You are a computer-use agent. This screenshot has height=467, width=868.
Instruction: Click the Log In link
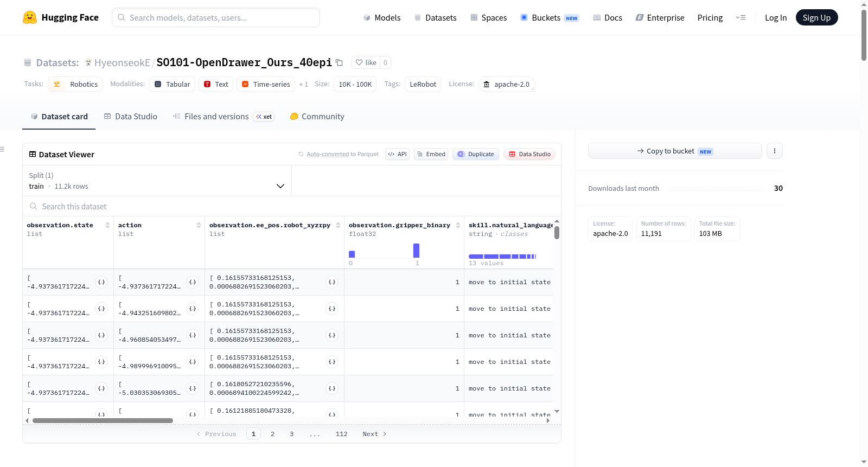point(776,17)
